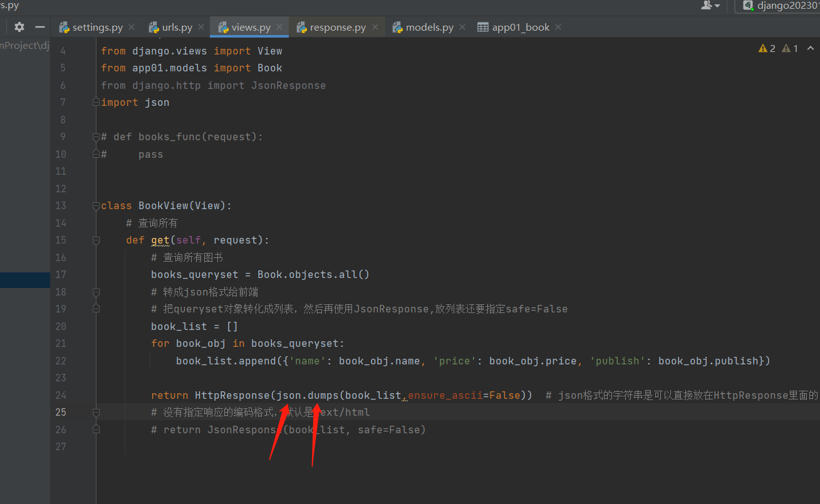Click 'Book.objects.all()' on line 17
The image size is (820, 504).
[x=314, y=274]
